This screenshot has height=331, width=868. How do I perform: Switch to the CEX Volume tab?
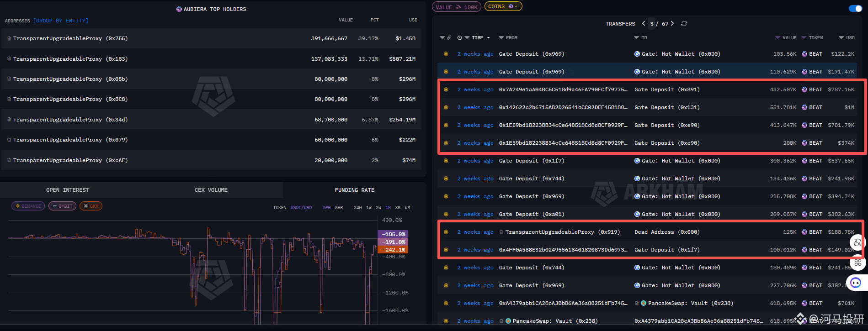211,190
